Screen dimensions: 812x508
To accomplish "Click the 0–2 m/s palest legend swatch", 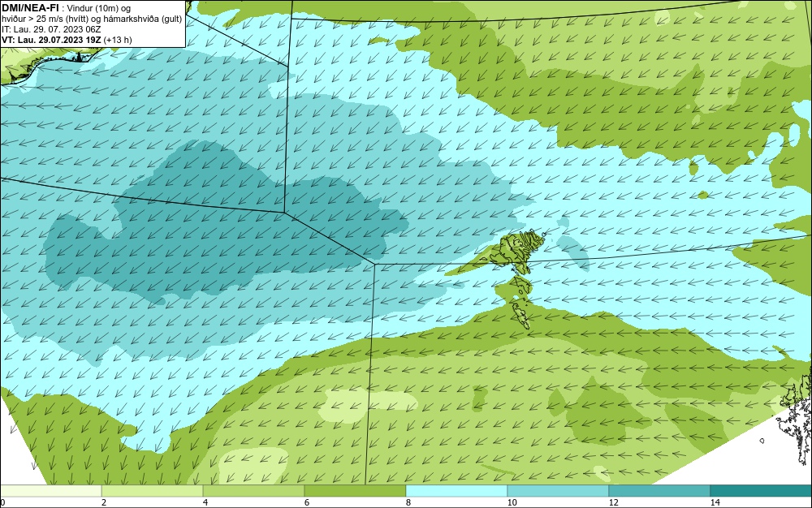I will 50,491.
